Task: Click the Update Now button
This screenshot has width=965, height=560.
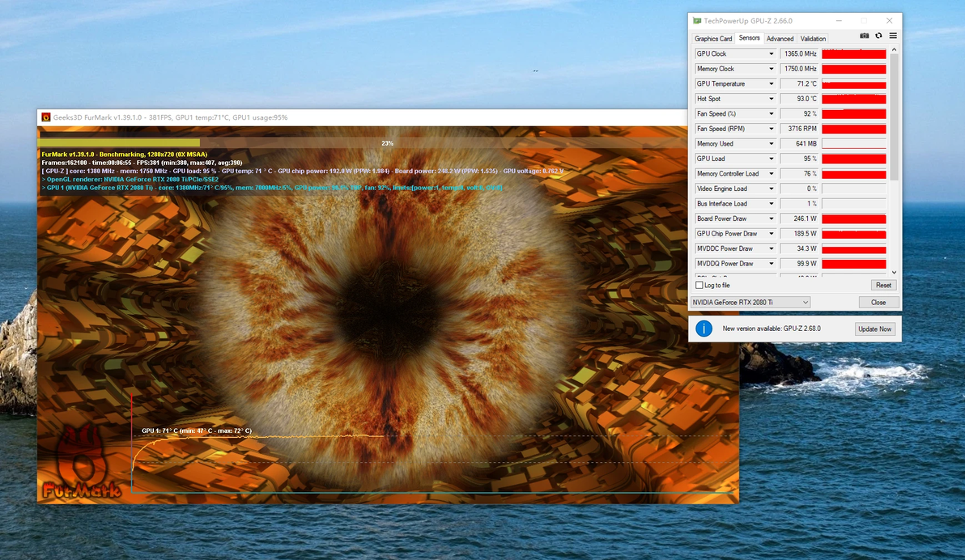Action: point(874,329)
